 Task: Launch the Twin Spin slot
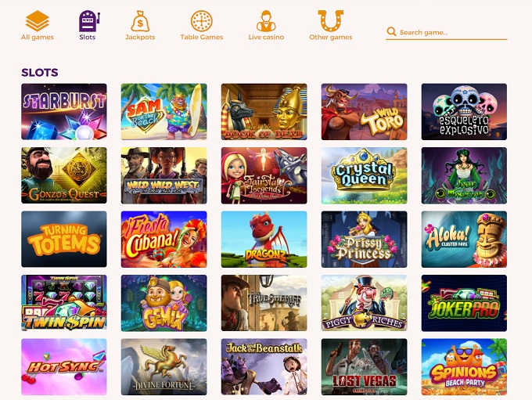point(64,303)
